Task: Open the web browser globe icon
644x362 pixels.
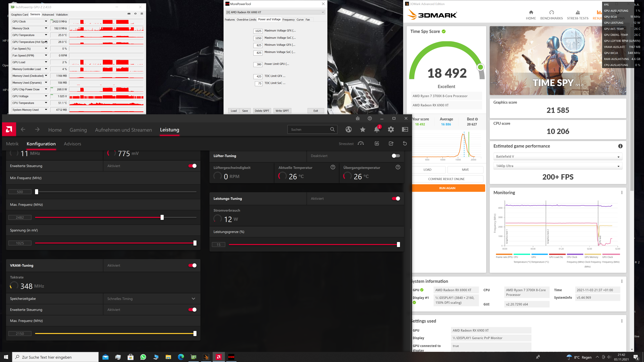Action: [348, 129]
